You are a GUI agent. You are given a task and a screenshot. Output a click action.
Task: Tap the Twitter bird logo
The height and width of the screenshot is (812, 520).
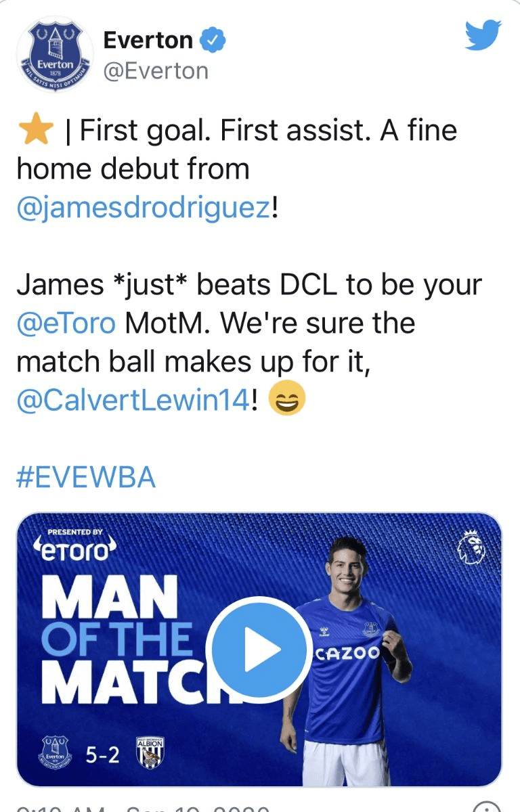click(483, 35)
